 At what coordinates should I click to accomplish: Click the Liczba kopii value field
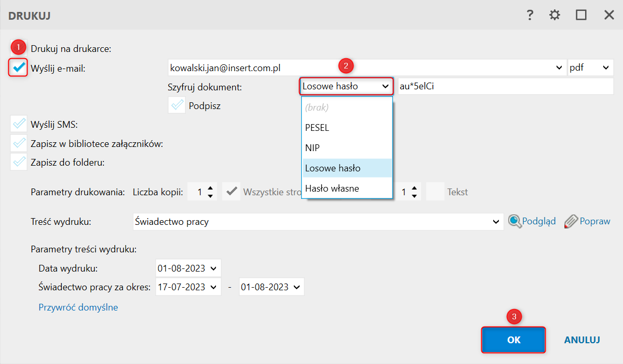click(x=196, y=192)
